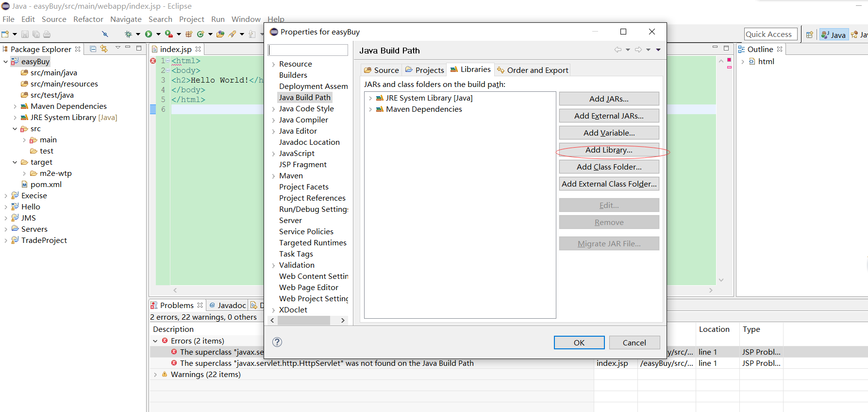
Task: Click the help question mark icon in dialog
Action: pos(277,342)
